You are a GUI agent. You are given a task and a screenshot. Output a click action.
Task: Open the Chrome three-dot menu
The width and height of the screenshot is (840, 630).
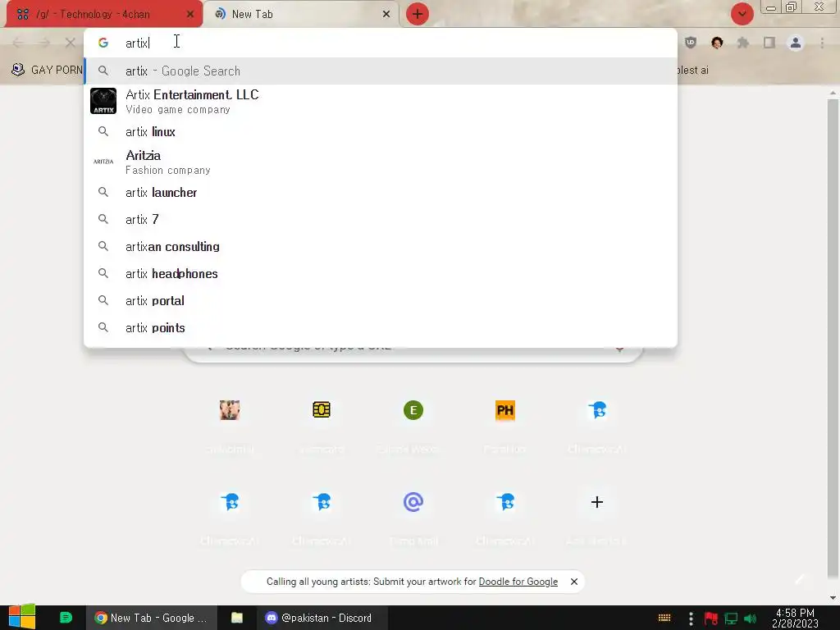(822, 43)
